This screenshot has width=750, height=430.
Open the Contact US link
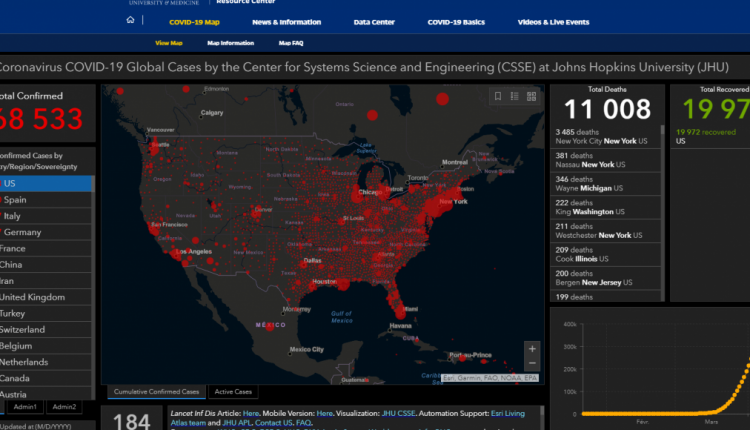click(274, 423)
